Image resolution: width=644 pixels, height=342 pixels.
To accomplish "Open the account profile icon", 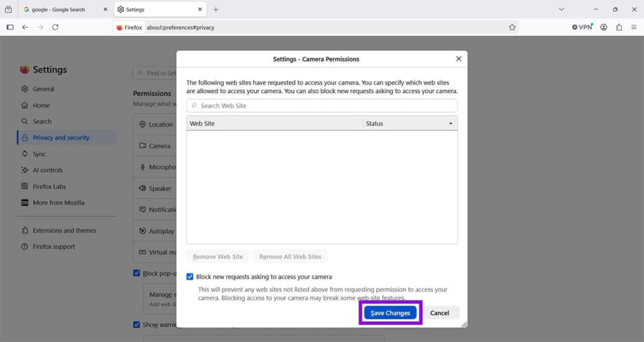I will [603, 27].
